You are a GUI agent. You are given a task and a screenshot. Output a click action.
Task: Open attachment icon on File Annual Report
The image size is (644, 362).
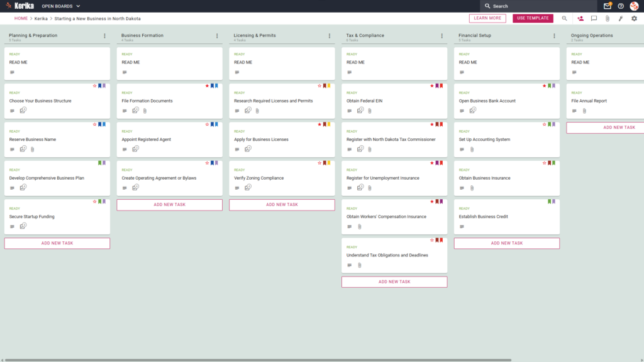[x=584, y=111]
